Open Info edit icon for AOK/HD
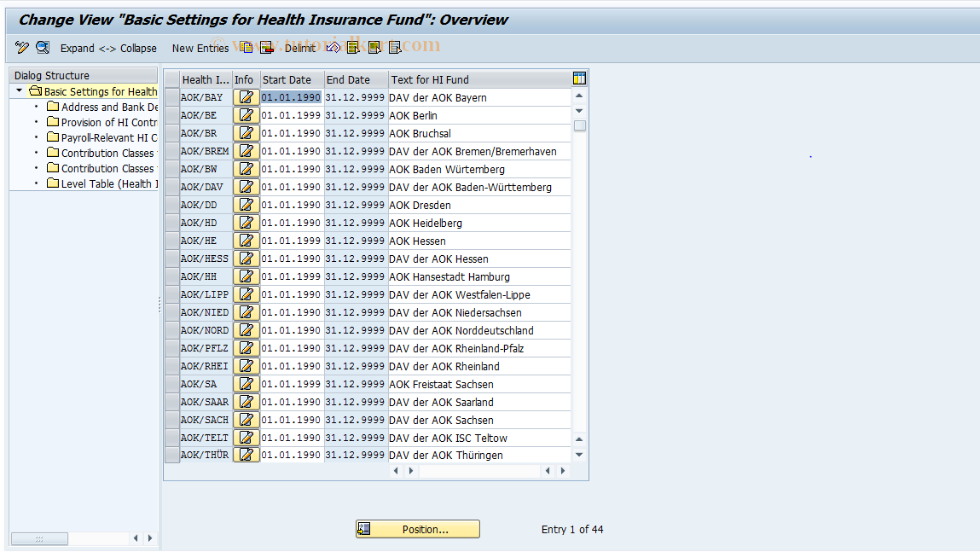This screenshot has width=980, height=552. coord(246,223)
